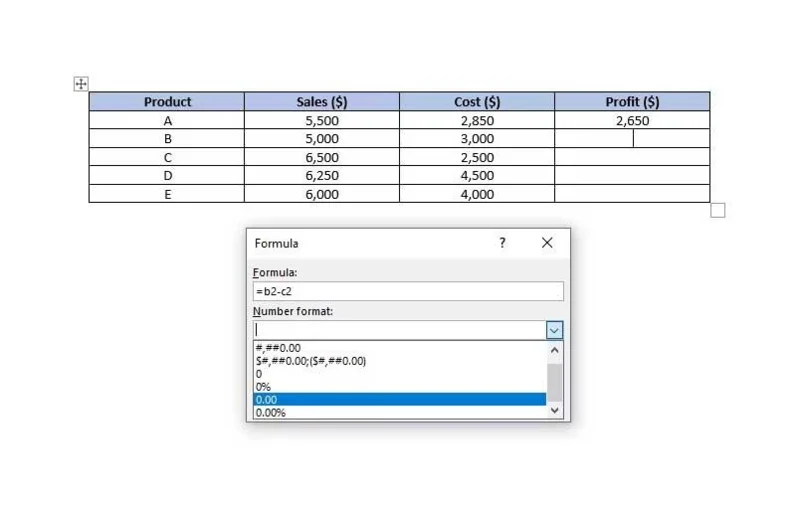Click the Profit ($) header cell
The image size is (800, 505).
tap(632, 102)
